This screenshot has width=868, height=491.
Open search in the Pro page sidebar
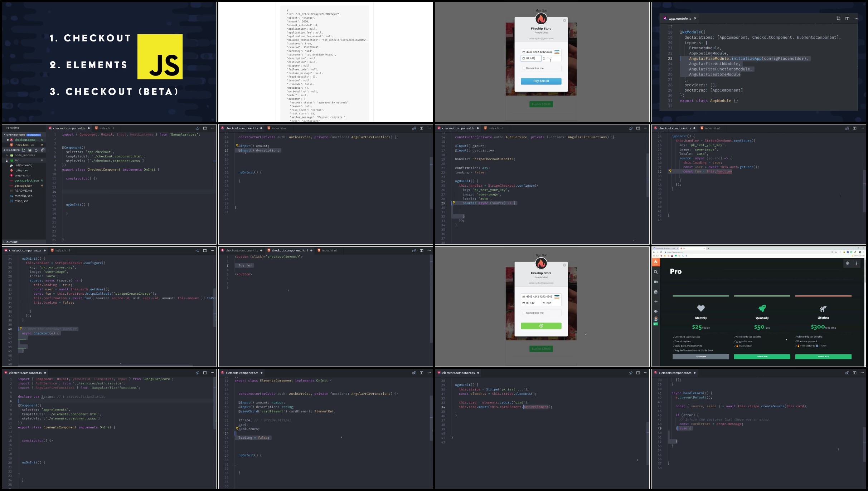click(x=656, y=272)
